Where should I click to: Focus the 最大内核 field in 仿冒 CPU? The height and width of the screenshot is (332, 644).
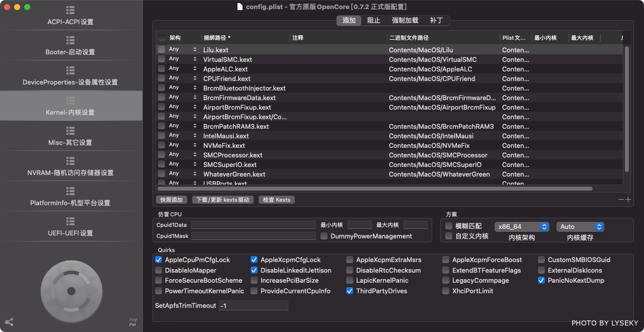[x=416, y=225]
